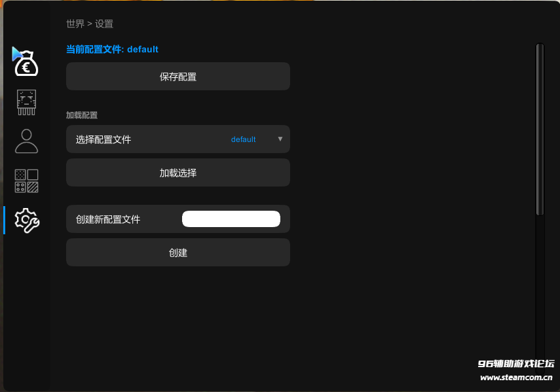Expand the config dropdown triangle arrow

(x=280, y=139)
